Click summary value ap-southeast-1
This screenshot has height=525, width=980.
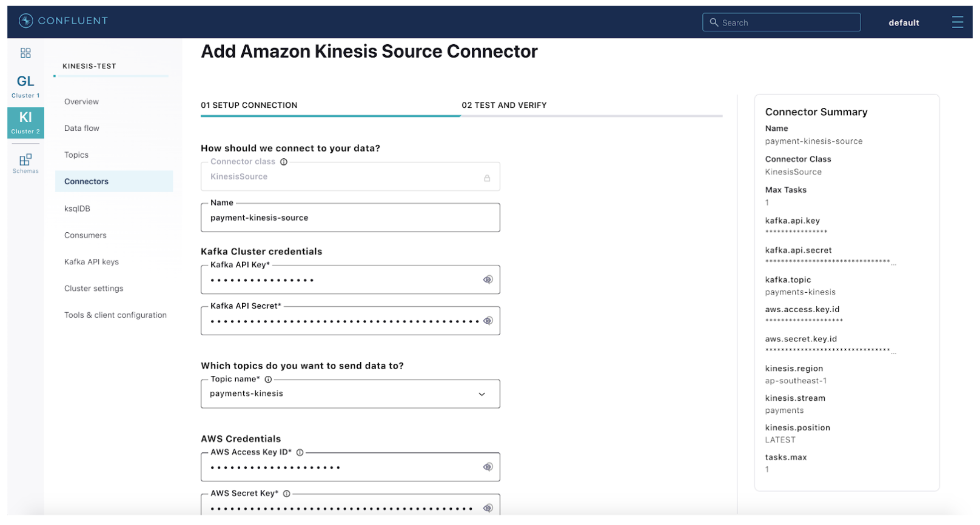tap(796, 381)
